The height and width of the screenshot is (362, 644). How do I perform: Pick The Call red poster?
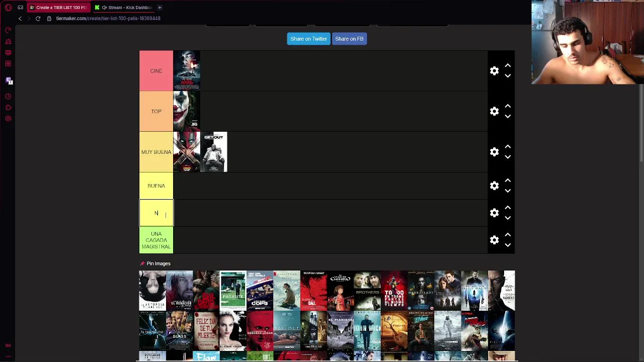[x=313, y=291]
